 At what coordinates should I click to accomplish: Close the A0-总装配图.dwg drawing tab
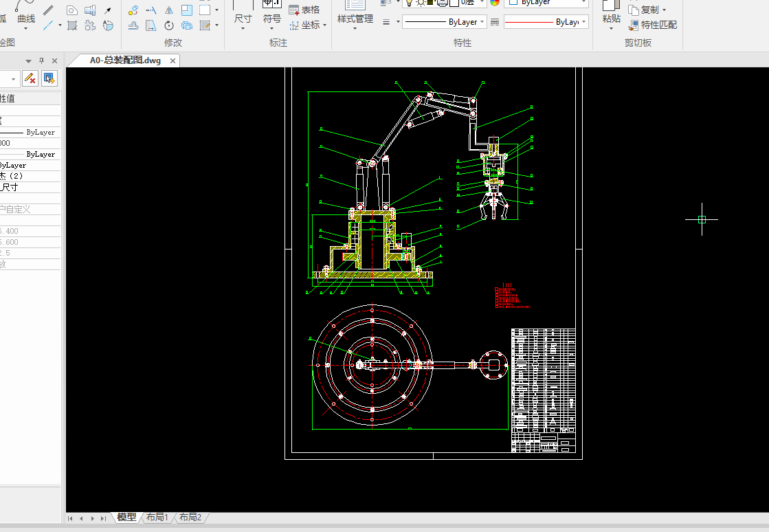click(173, 60)
